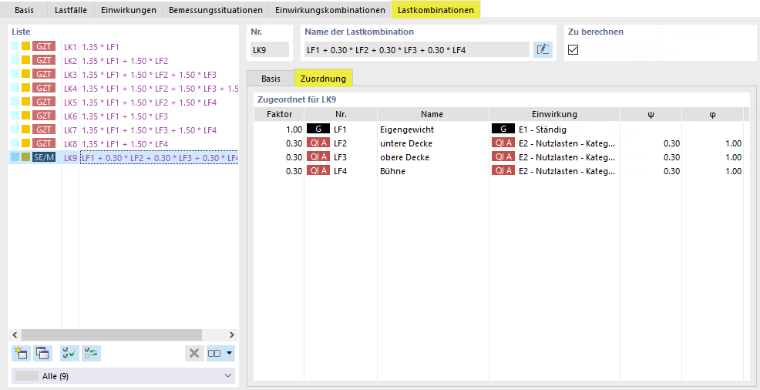Viewport: 760px width, 390px height.
Task: Click the Q|A badge beside LF4
Action: tap(318, 171)
